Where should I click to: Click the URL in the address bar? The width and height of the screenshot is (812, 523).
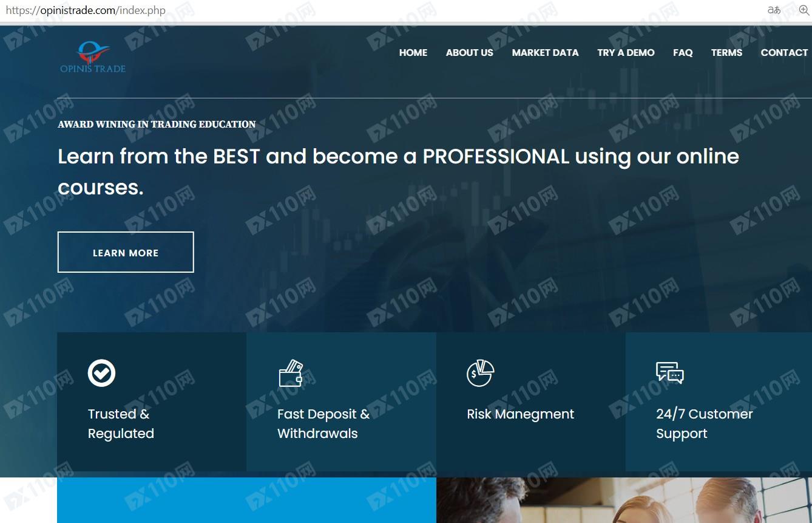point(85,11)
